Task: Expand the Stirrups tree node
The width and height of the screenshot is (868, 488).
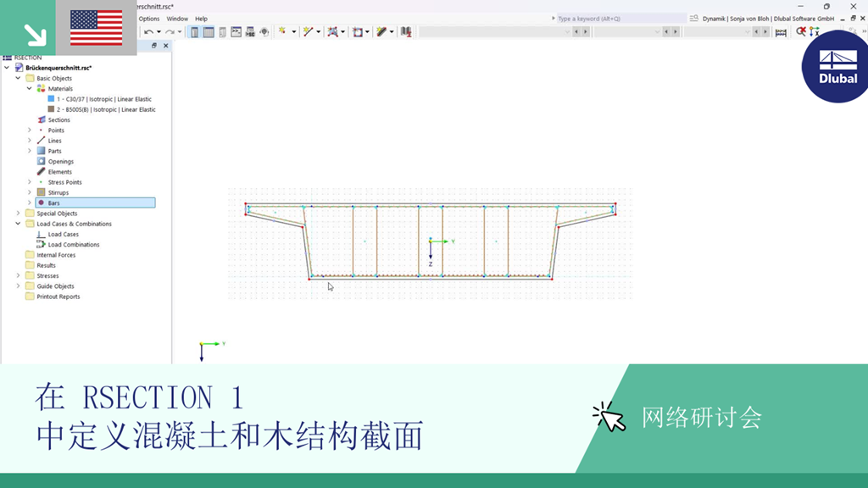Action: coord(30,192)
